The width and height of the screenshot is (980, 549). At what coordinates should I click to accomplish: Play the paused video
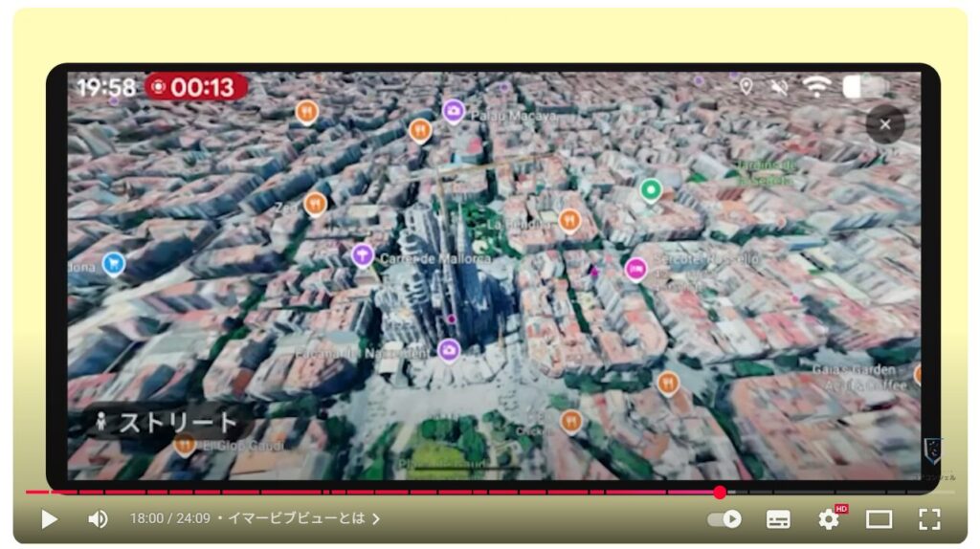49,518
